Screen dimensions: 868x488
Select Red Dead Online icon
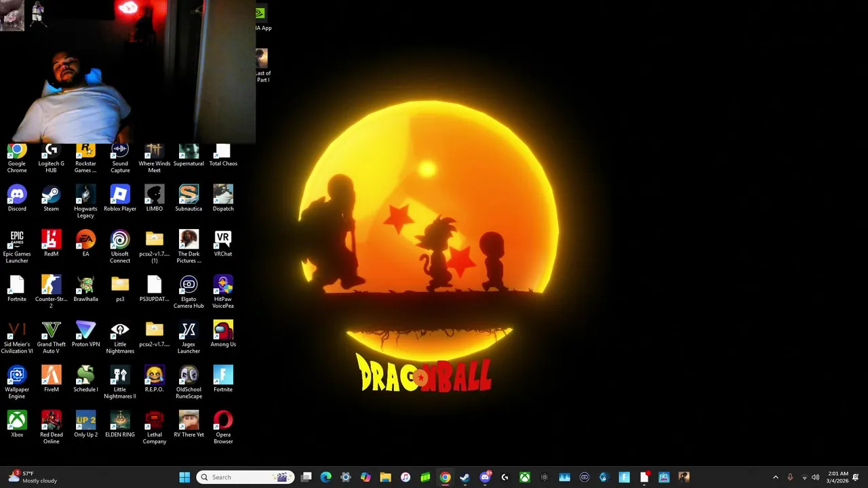coord(51,428)
